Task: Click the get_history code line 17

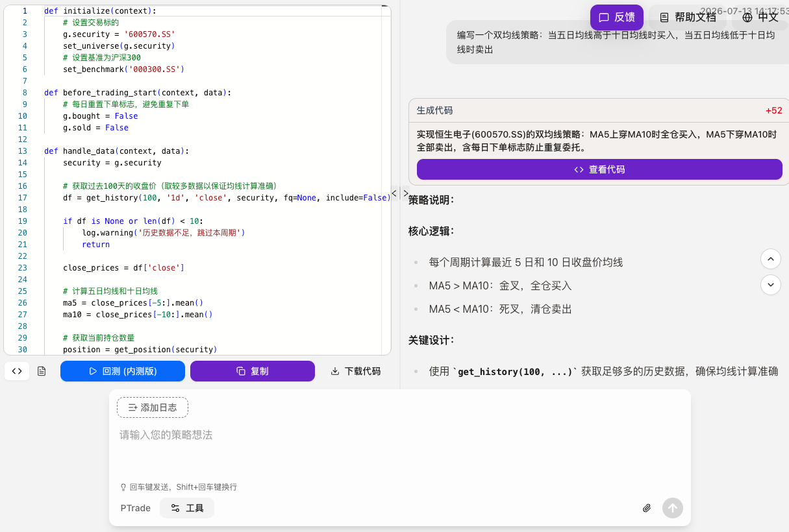Action: pos(227,197)
